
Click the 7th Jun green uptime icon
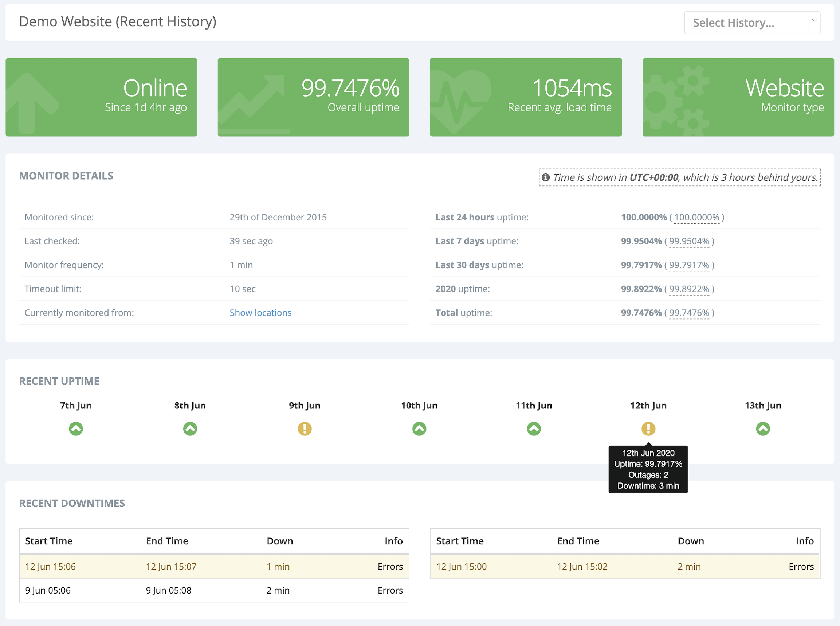(x=76, y=429)
